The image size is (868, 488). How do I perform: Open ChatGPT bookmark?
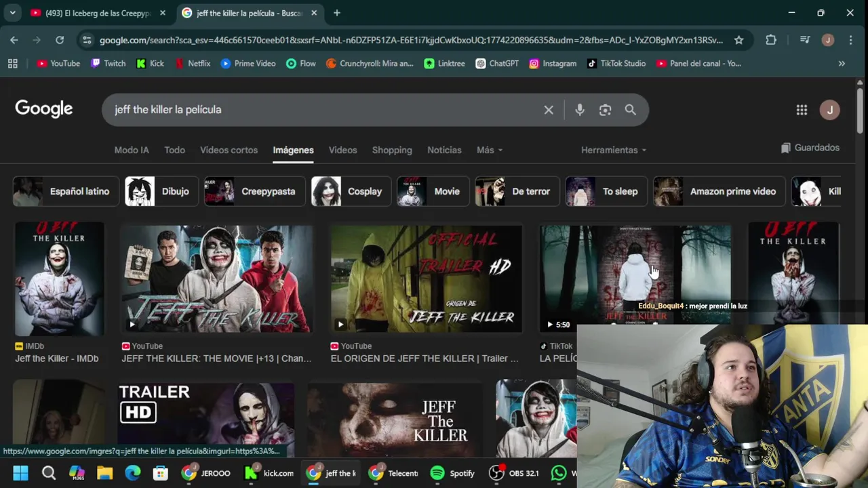click(x=497, y=63)
